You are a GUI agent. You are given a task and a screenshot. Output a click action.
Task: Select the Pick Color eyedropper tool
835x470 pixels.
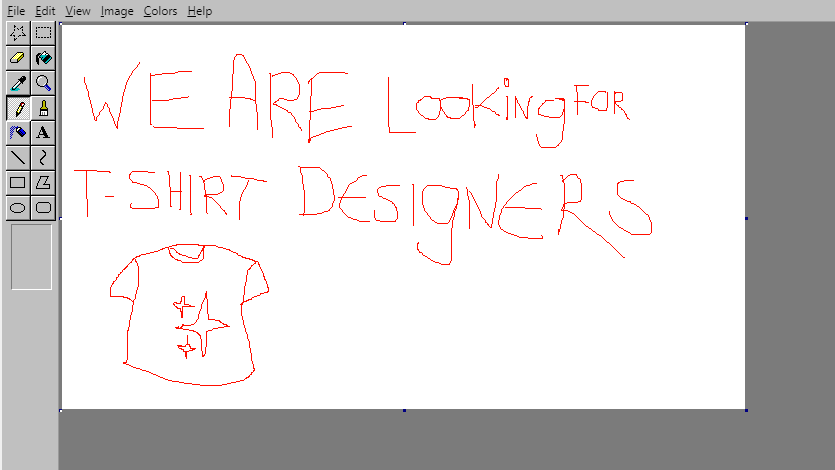[x=17, y=82]
